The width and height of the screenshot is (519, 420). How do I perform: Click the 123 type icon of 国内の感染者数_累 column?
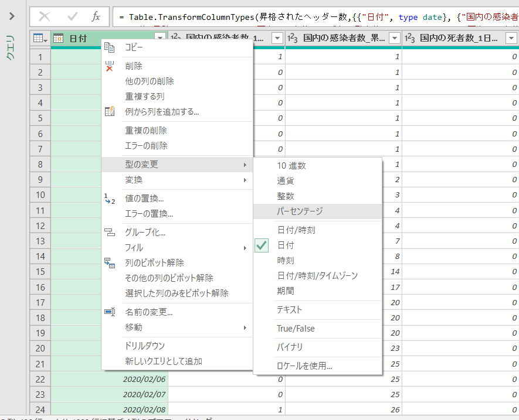pyautogui.click(x=292, y=38)
